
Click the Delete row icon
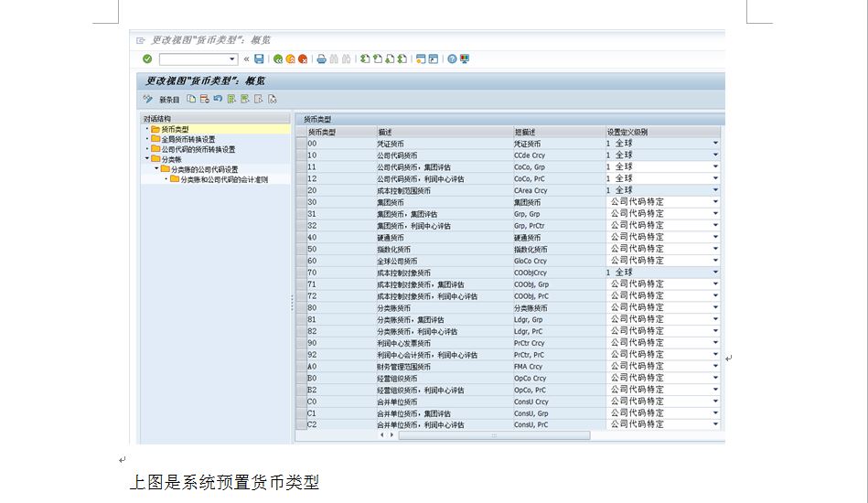[204, 99]
